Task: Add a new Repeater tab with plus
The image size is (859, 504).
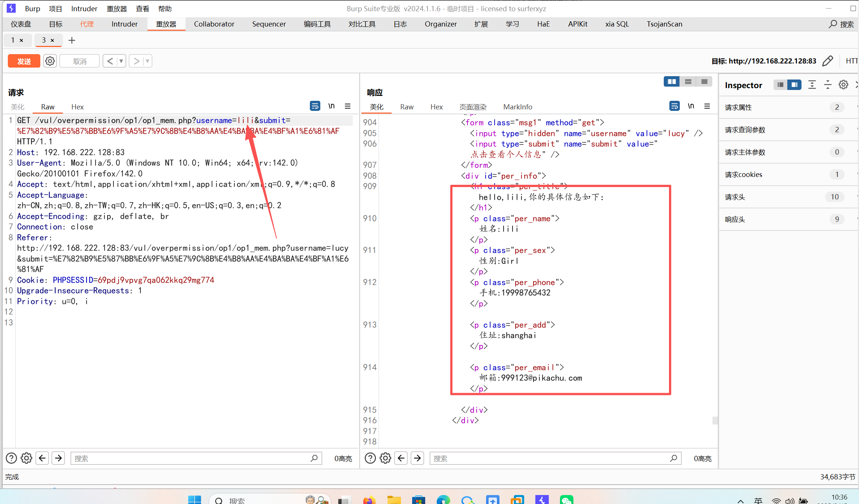Action: (72, 40)
